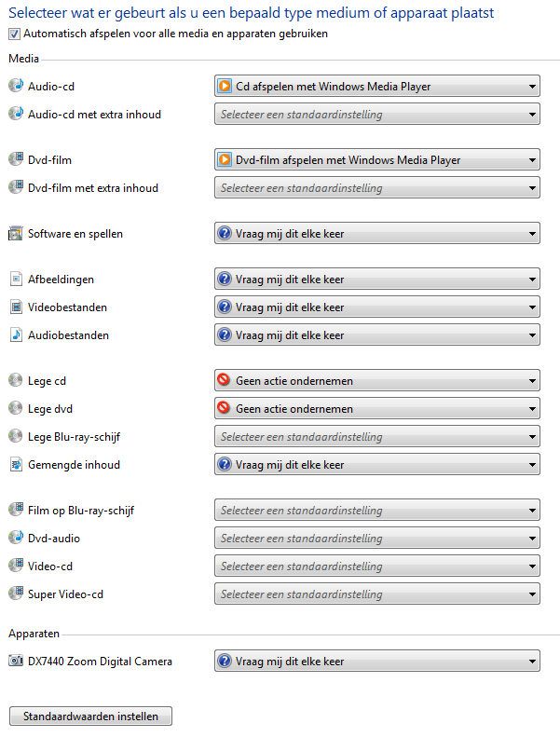Image resolution: width=560 pixels, height=737 pixels.
Task: Toggle Automatisch afspelen voor alle media checkbox
Action: tap(15, 34)
